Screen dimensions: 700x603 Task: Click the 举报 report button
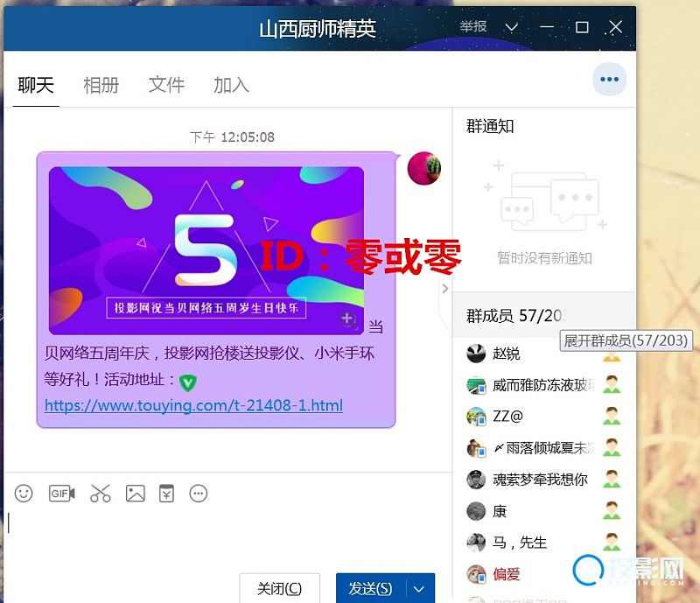click(x=473, y=27)
